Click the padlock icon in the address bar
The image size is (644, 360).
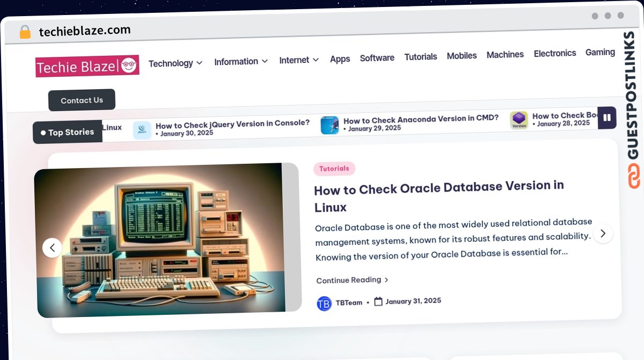(x=24, y=31)
